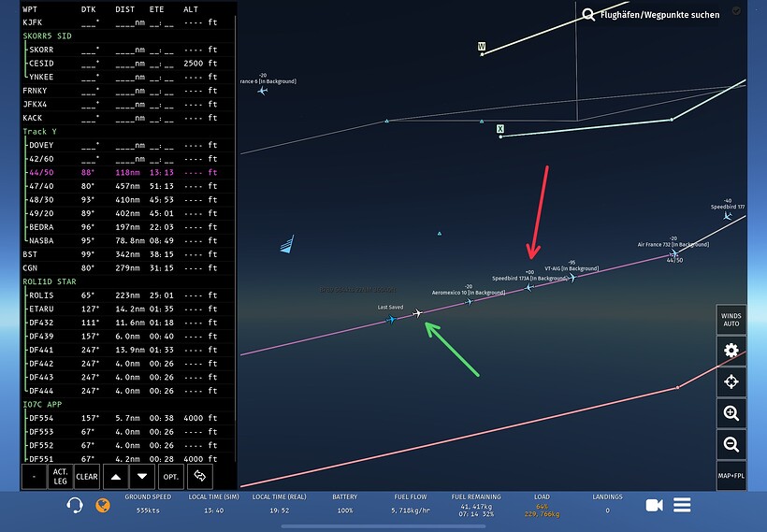
Task: Select Aeromexico 10 aircraft
Action: tap(469, 301)
